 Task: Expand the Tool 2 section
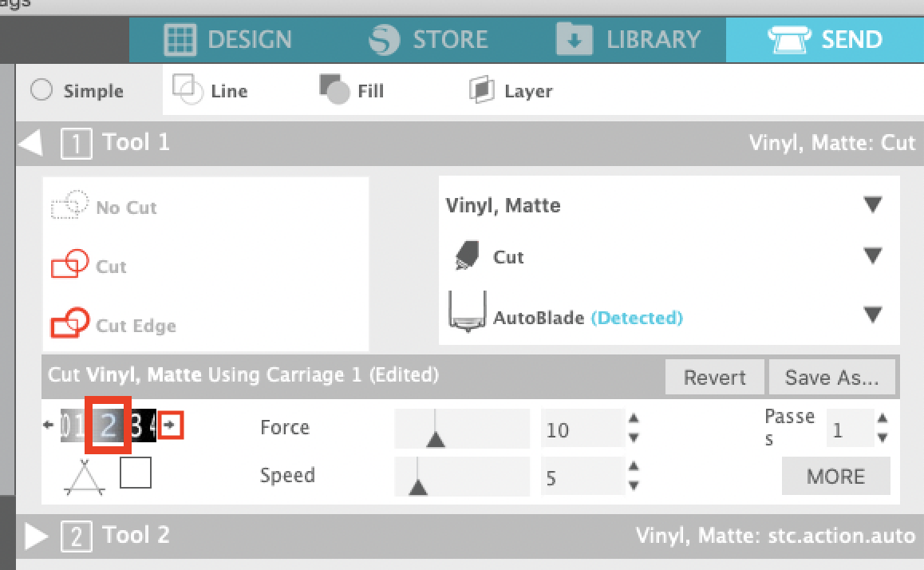(36, 535)
